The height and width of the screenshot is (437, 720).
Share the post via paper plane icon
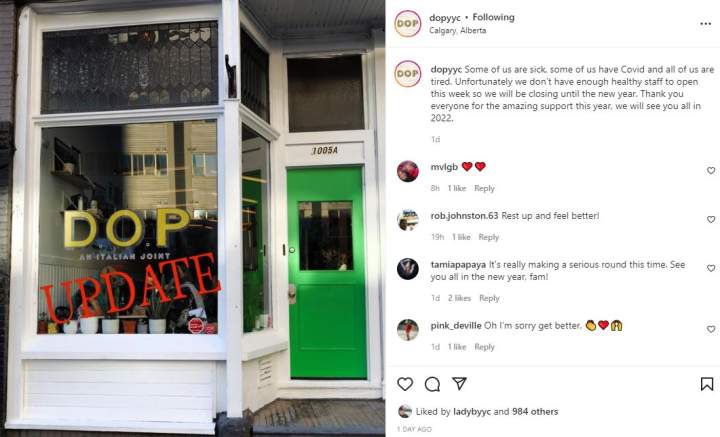(459, 384)
